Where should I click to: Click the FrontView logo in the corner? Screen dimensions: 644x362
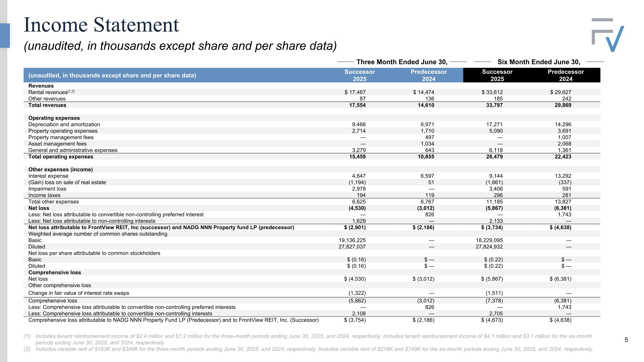608,35
